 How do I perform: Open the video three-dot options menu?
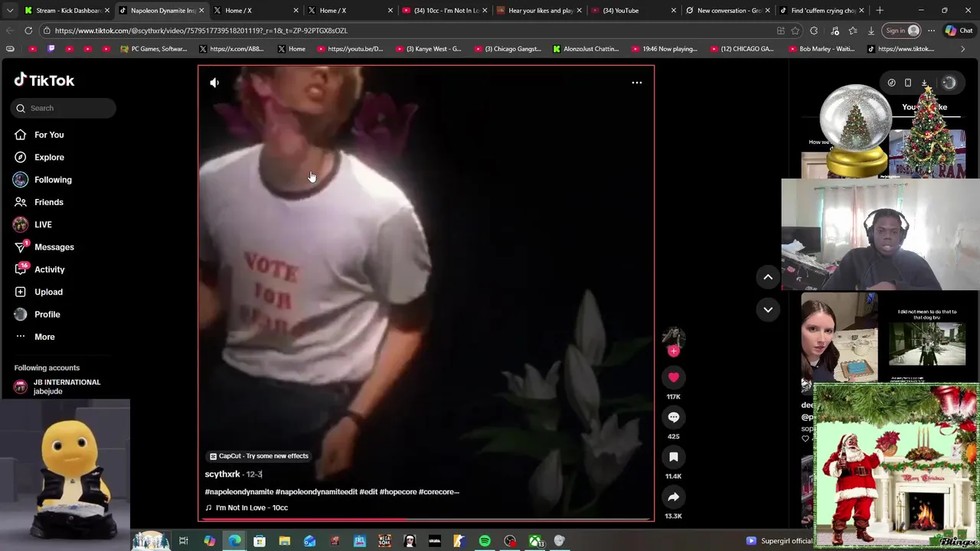[636, 83]
